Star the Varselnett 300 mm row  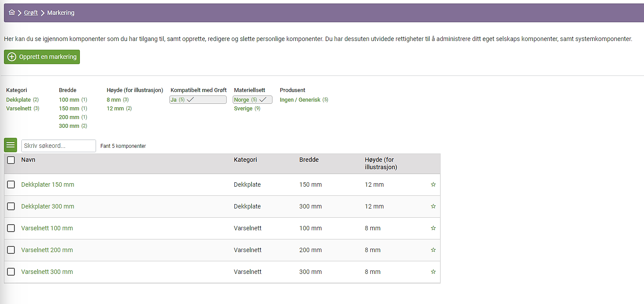pyautogui.click(x=433, y=272)
